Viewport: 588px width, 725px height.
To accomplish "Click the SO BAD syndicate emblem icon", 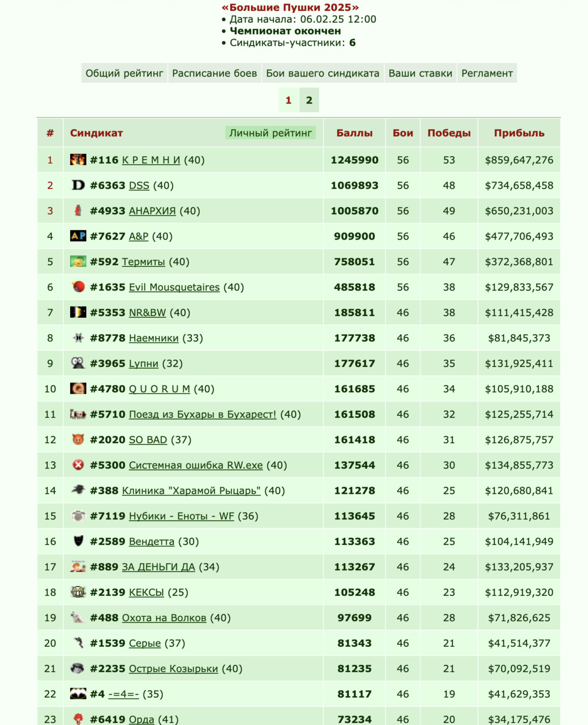I will pyautogui.click(x=78, y=440).
